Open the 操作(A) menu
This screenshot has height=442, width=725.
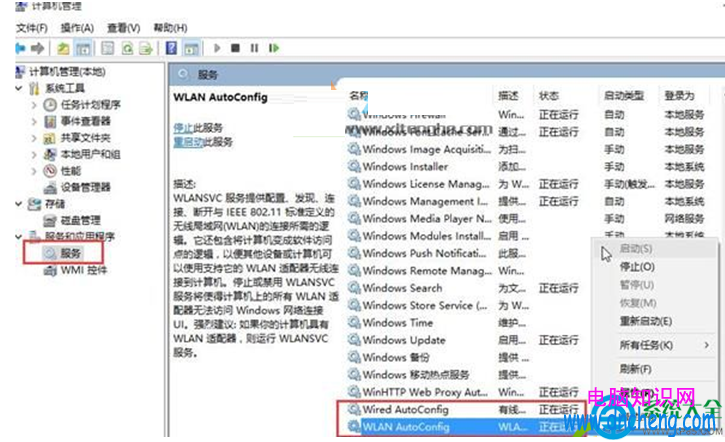click(x=77, y=28)
